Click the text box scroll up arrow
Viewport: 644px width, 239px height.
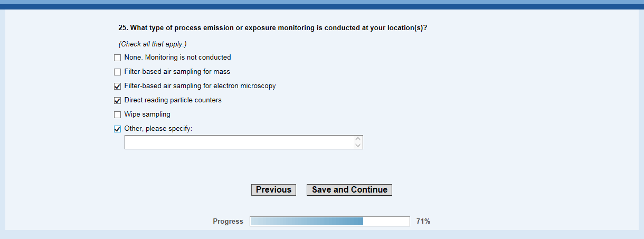(x=358, y=139)
